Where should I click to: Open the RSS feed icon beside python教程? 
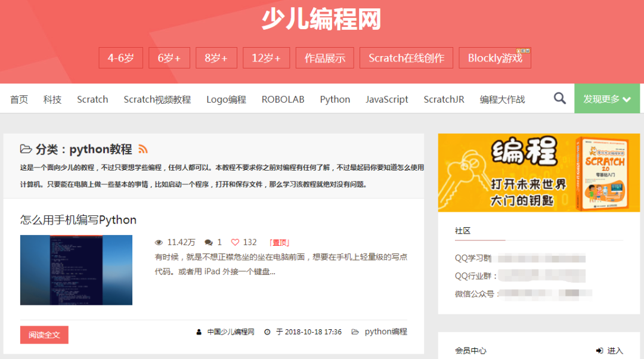pyautogui.click(x=143, y=149)
